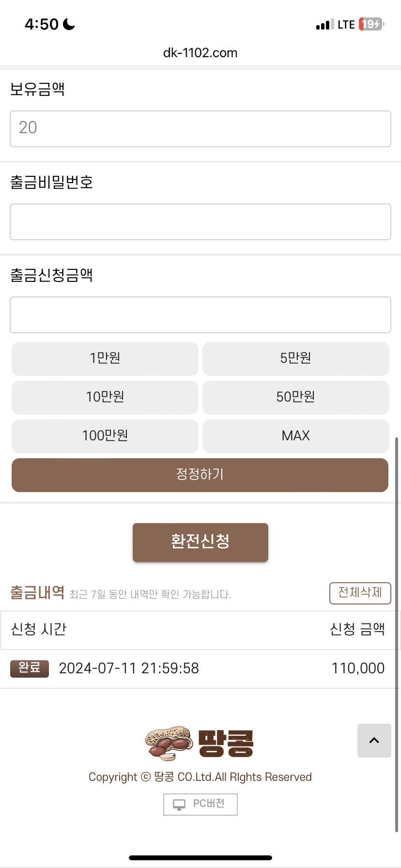Focus the 출금비밀번호 password field
This screenshot has height=868, width=401.
point(200,222)
